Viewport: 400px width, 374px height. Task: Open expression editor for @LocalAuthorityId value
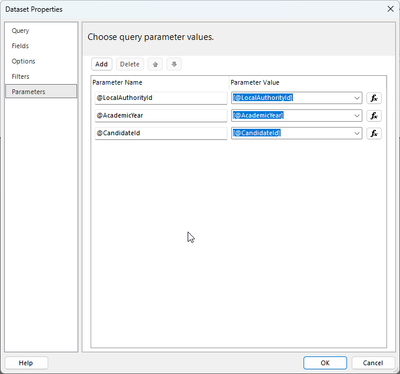[374, 98]
